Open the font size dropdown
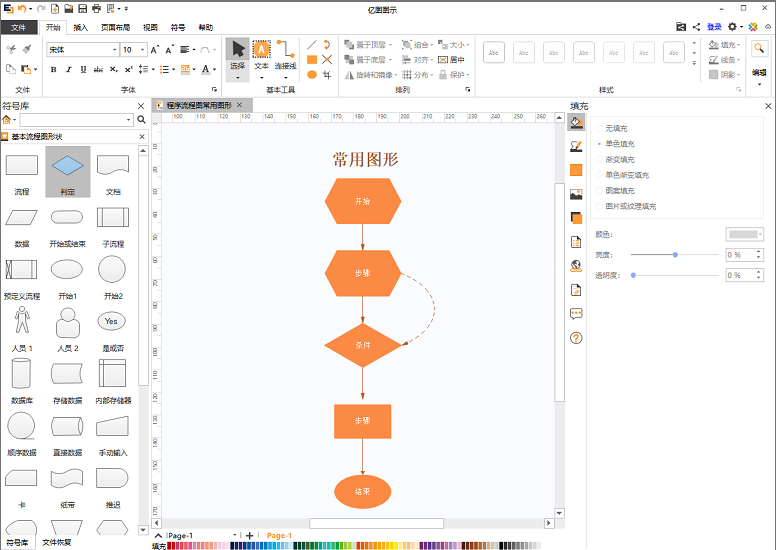 point(143,50)
